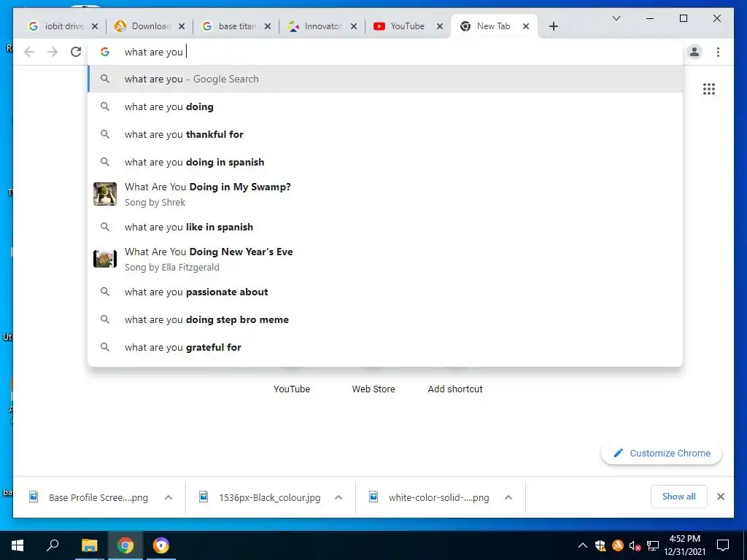Open the shield app on the taskbar
The width and height of the screenshot is (747, 560).
click(161, 545)
